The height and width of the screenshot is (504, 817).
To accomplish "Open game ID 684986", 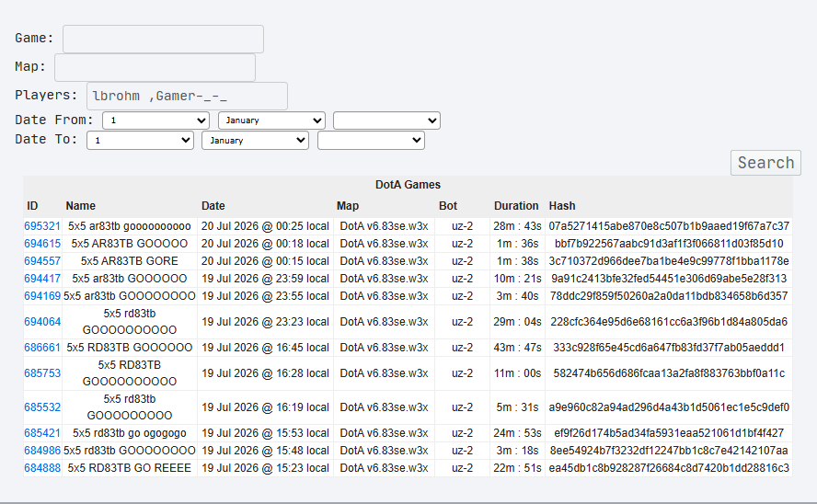I will (42, 451).
